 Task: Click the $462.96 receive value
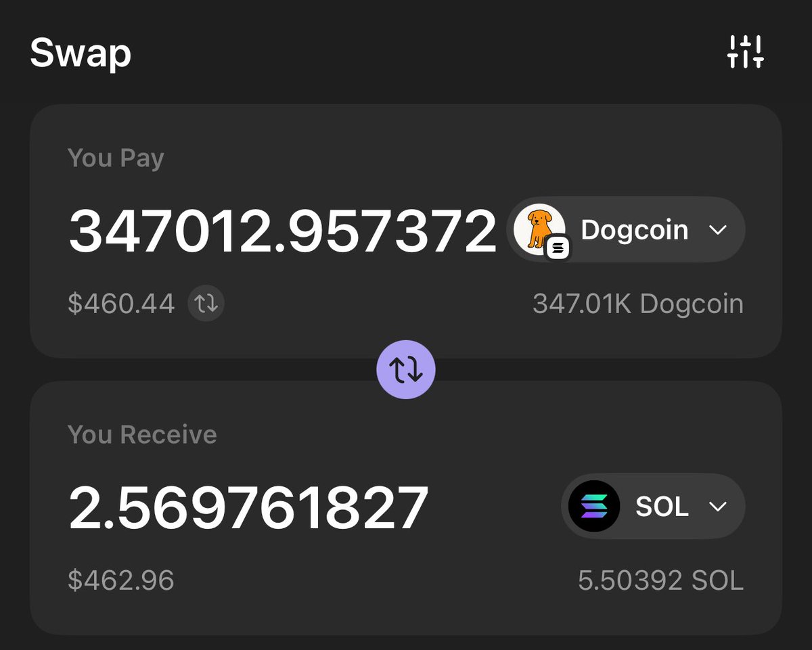pyautogui.click(x=121, y=580)
